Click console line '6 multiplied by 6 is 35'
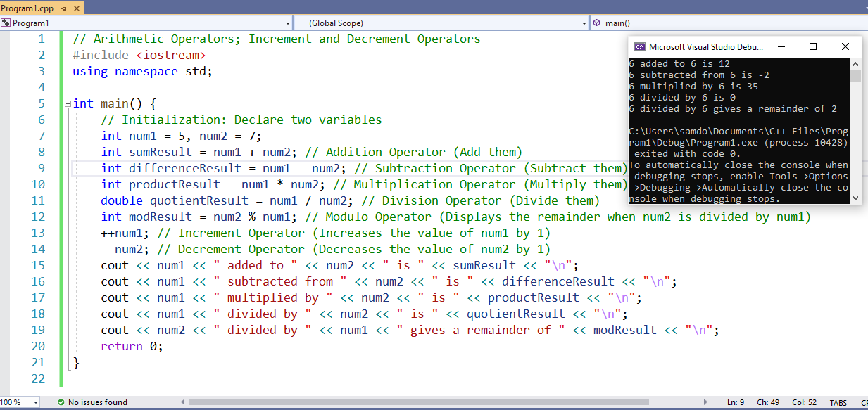 tap(693, 87)
